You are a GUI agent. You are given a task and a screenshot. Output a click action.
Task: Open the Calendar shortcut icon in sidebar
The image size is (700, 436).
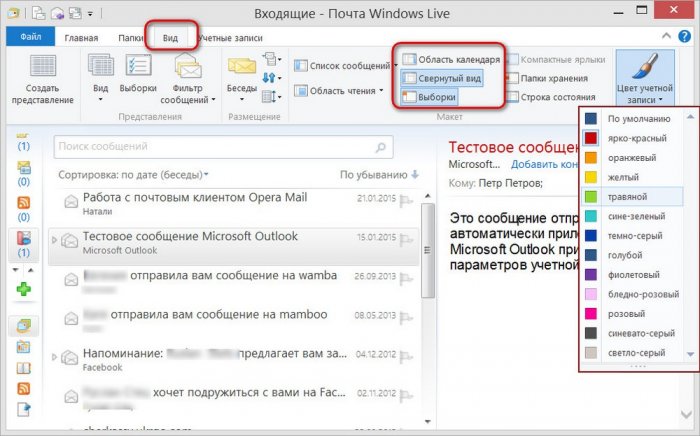pyautogui.click(x=24, y=347)
